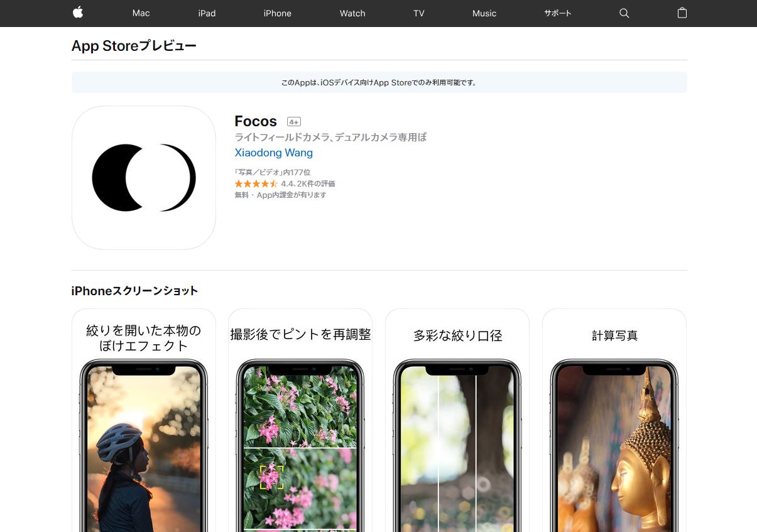Click the orange star rating
The image size is (757, 532).
tap(256, 184)
